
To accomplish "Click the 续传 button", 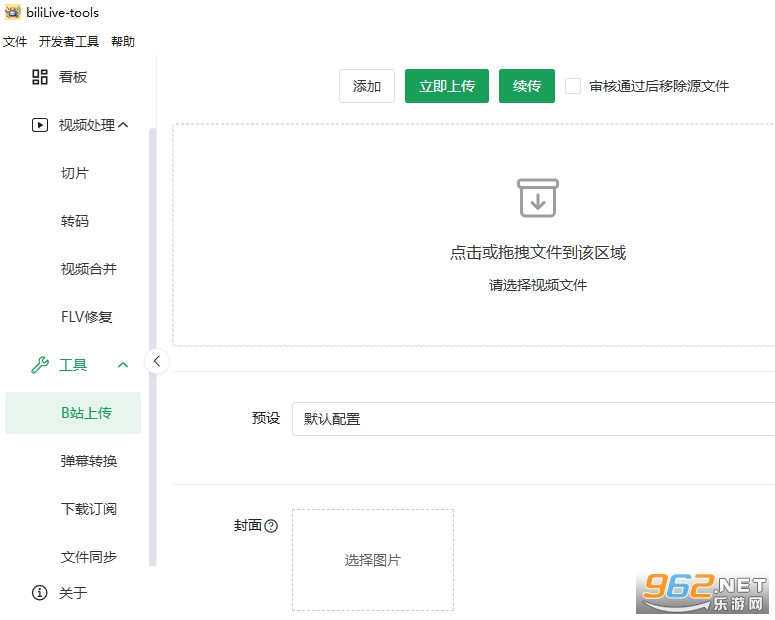I will [526, 86].
